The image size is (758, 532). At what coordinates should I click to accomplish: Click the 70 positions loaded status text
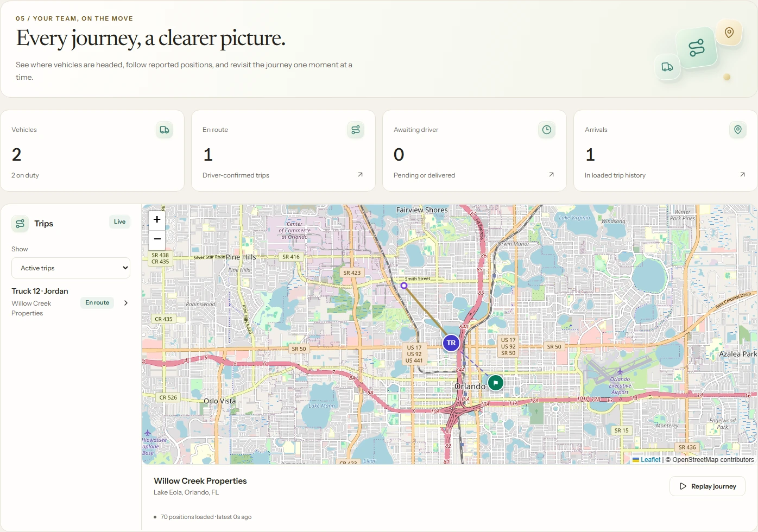[x=206, y=517]
